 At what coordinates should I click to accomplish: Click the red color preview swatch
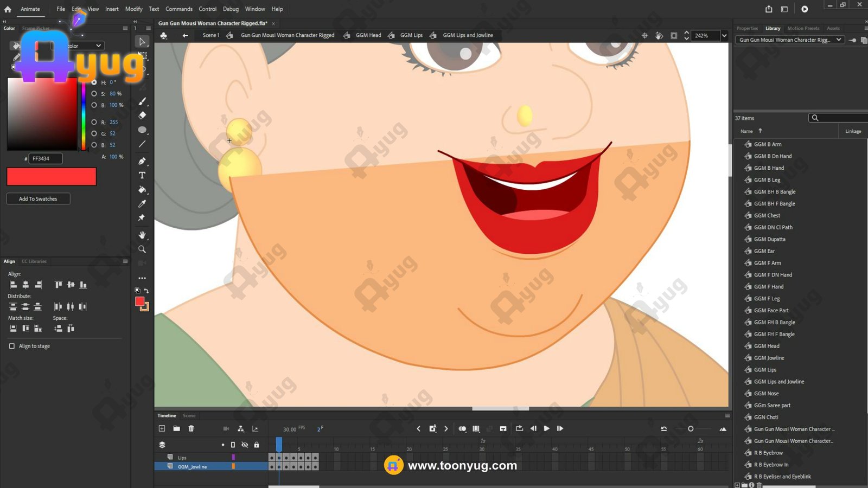point(52,177)
